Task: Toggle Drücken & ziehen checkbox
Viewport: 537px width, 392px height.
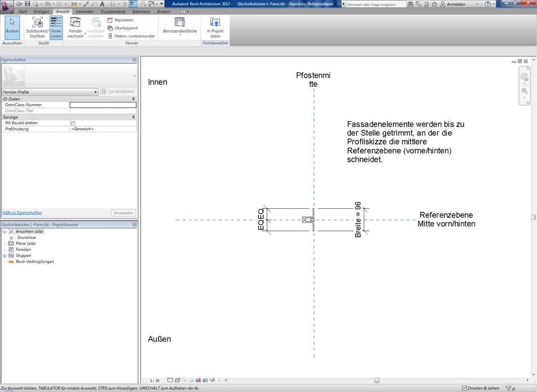Action: [464, 388]
